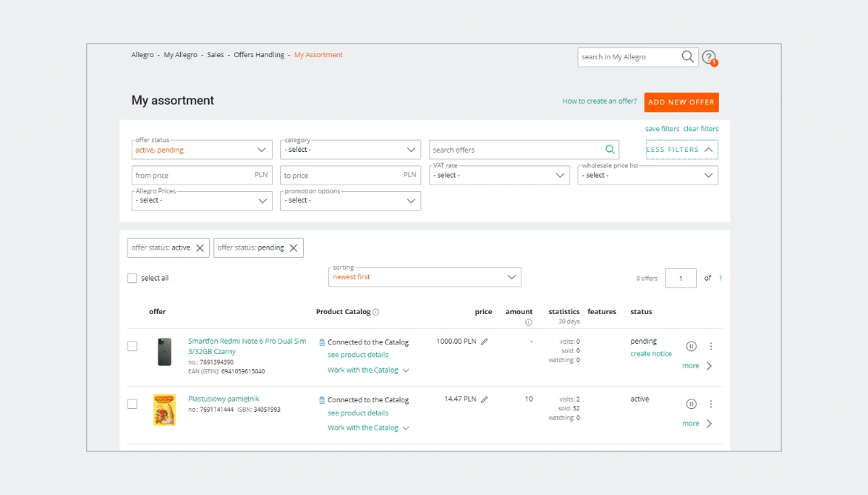Remove the 'offer status: pending' filter chip
Image resolution: width=868 pixels, height=495 pixels.
[x=294, y=248]
